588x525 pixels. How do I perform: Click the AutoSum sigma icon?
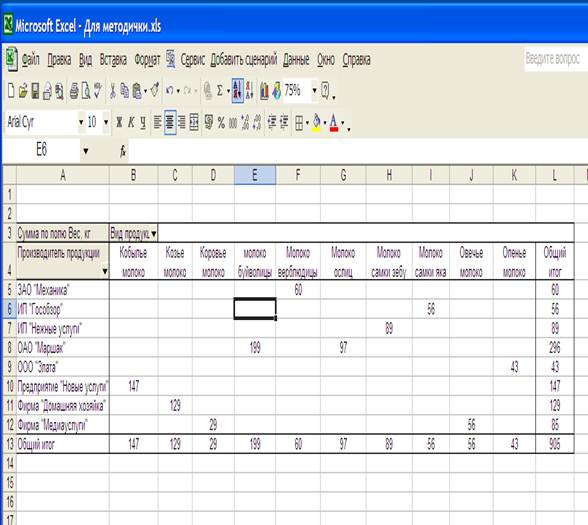coord(220,90)
